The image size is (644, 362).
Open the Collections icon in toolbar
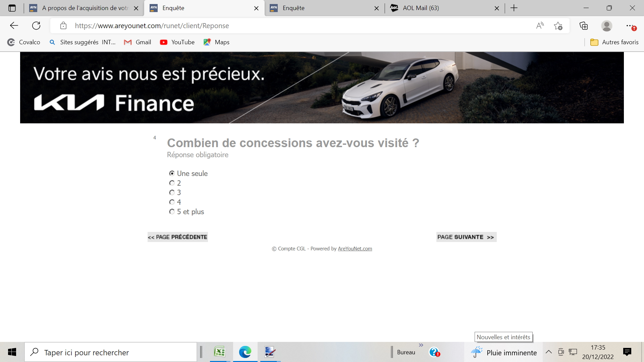(584, 25)
